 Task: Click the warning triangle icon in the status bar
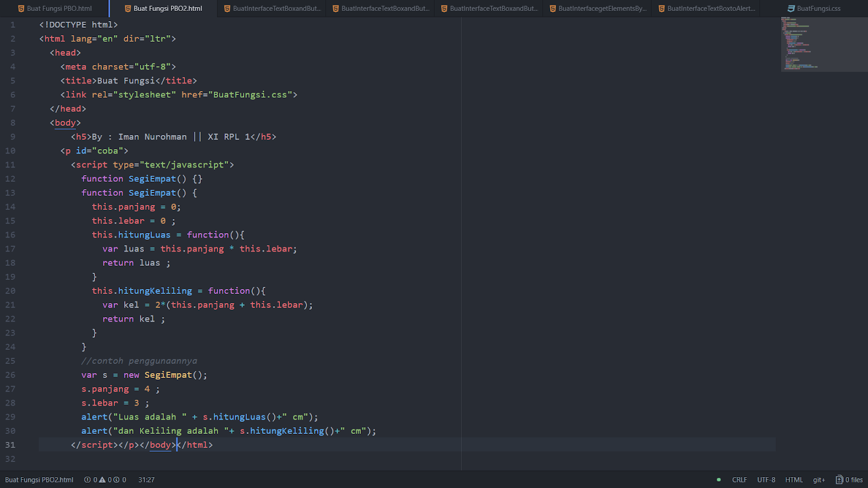(102, 480)
